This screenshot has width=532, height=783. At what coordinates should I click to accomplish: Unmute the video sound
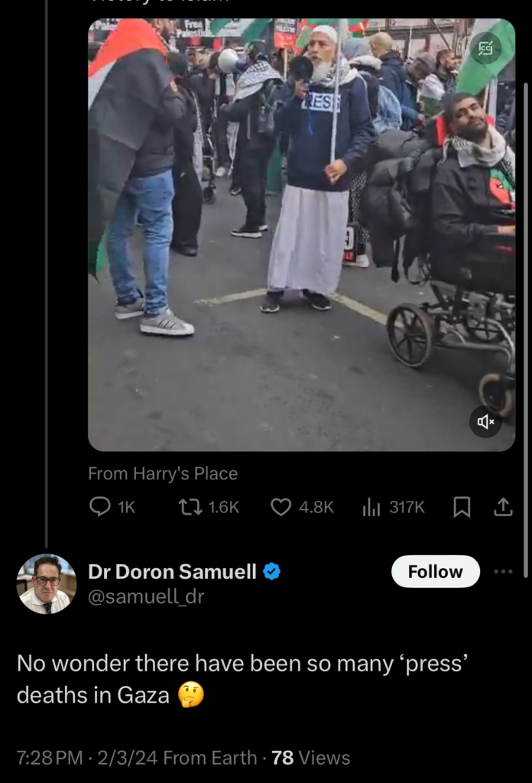click(x=485, y=421)
